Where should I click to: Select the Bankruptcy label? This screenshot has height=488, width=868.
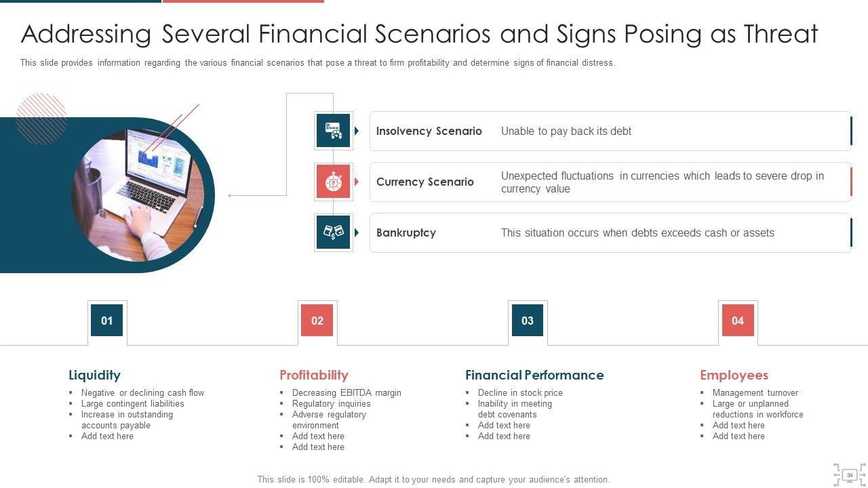[406, 232]
